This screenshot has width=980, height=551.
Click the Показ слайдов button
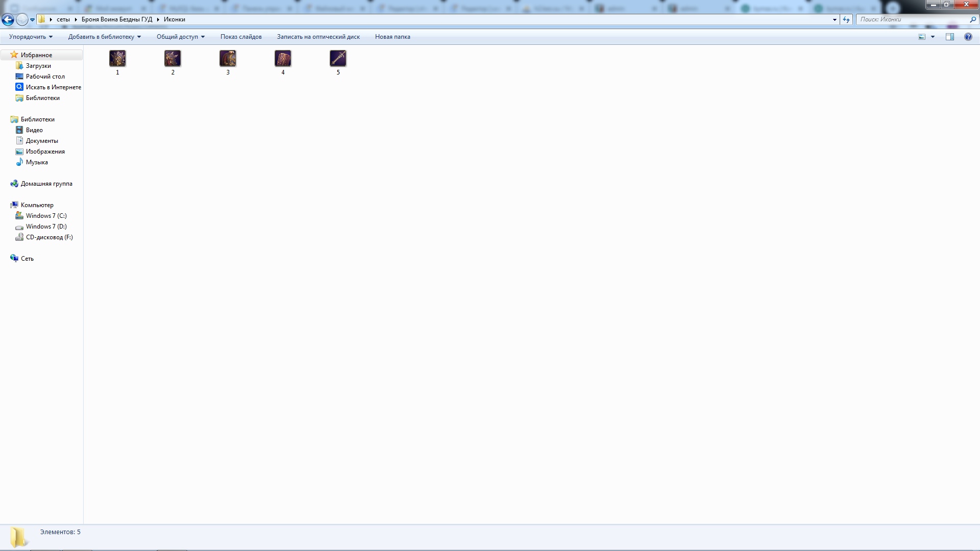tap(241, 37)
